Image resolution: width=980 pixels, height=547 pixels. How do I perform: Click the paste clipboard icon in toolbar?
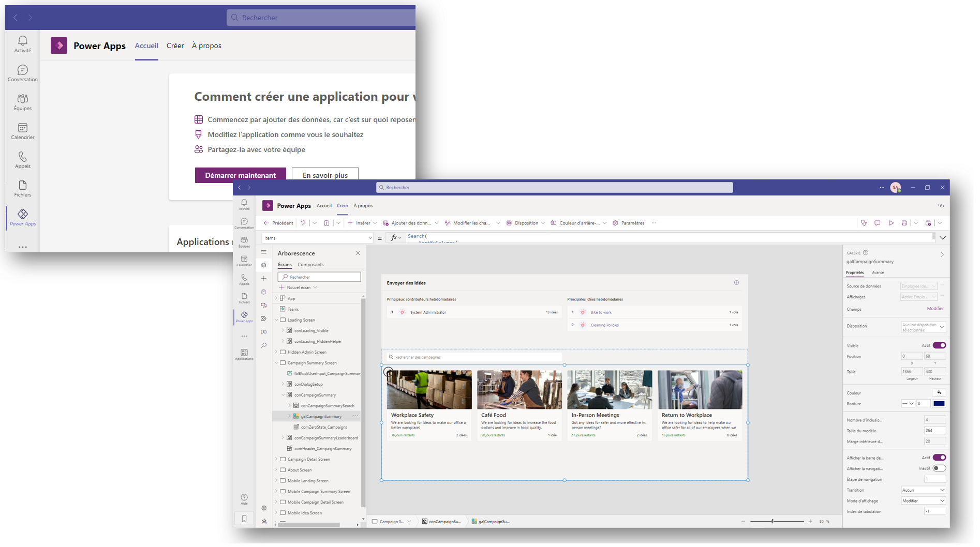(x=326, y=223)
